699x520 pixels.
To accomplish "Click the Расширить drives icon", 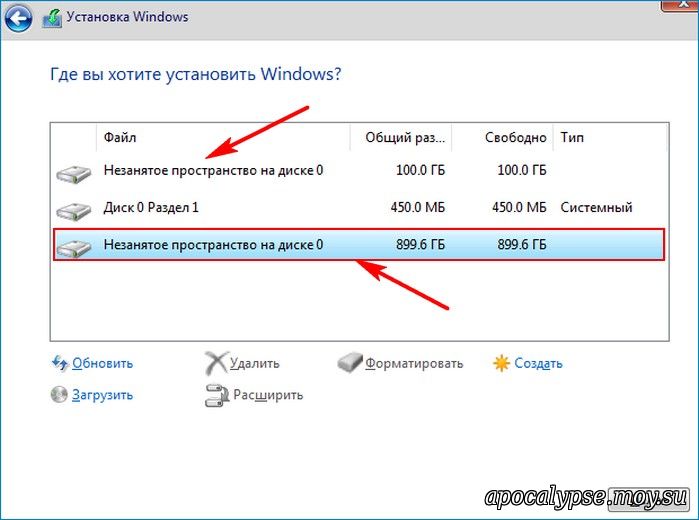I will pyautogui.click(x=217, y=396).
